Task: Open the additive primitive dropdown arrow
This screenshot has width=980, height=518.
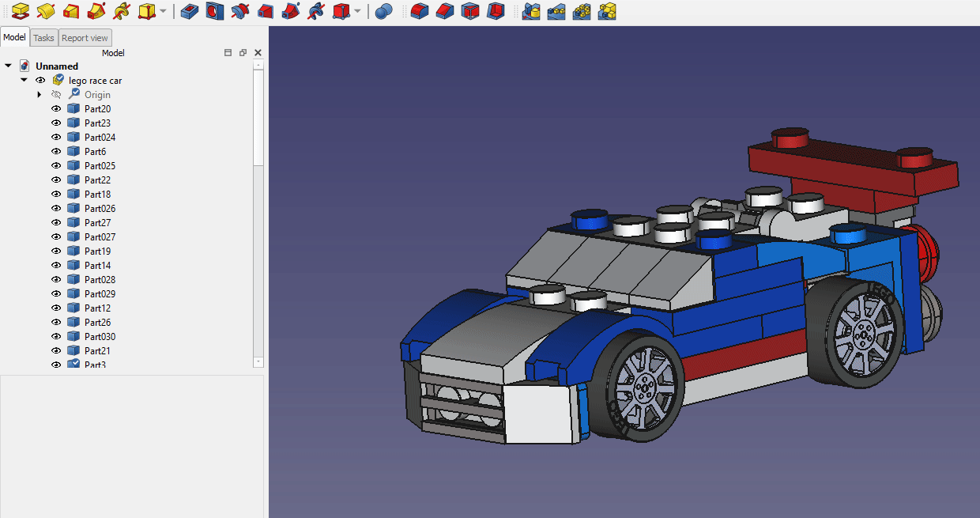Action: tap(163, 11)
